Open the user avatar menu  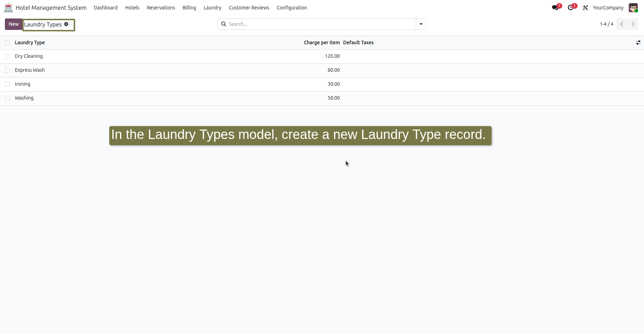coord(633,8)
